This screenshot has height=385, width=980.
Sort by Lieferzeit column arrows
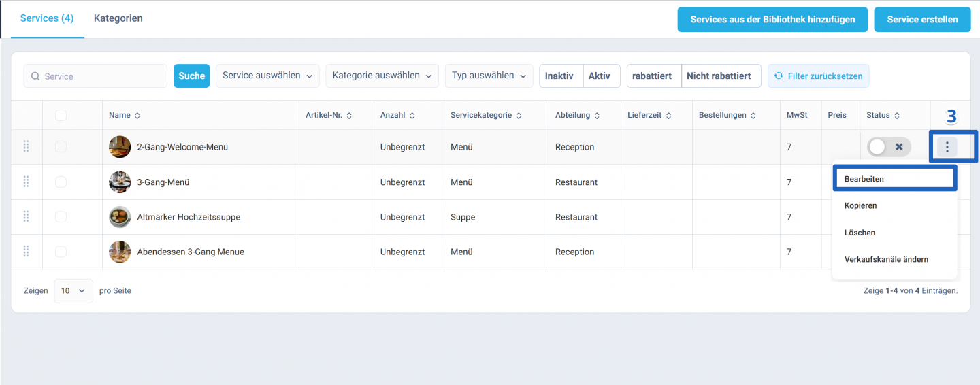pyautogui.click(x=669, y=116)
